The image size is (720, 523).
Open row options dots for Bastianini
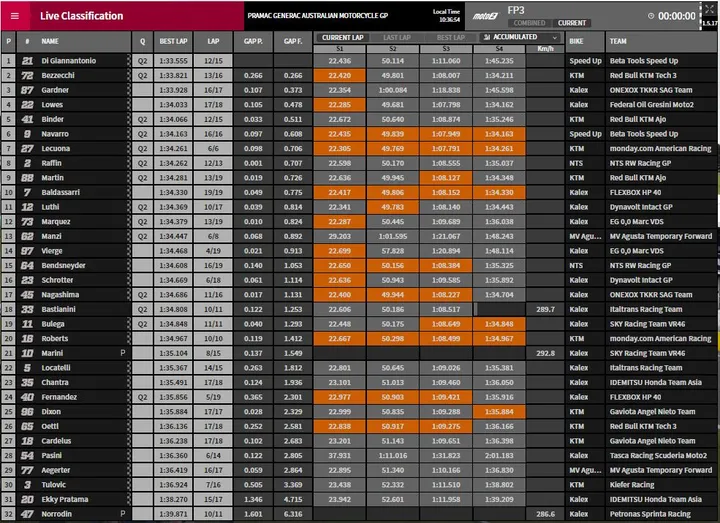pos(128,309)
